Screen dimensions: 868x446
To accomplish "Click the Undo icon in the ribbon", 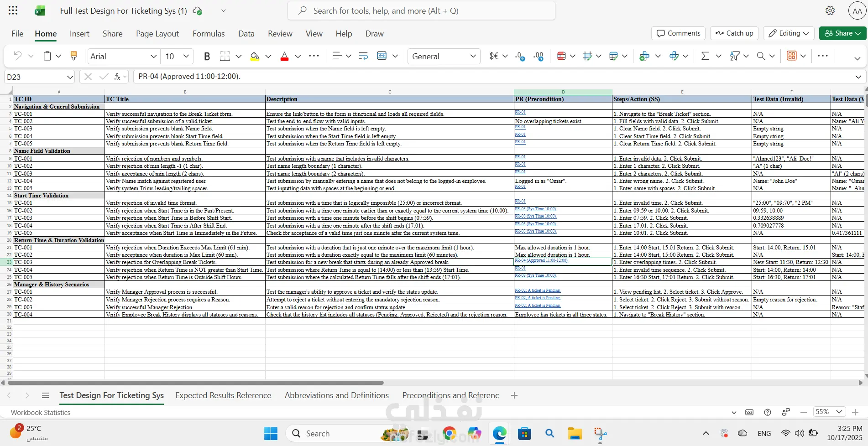I will 17,56.
